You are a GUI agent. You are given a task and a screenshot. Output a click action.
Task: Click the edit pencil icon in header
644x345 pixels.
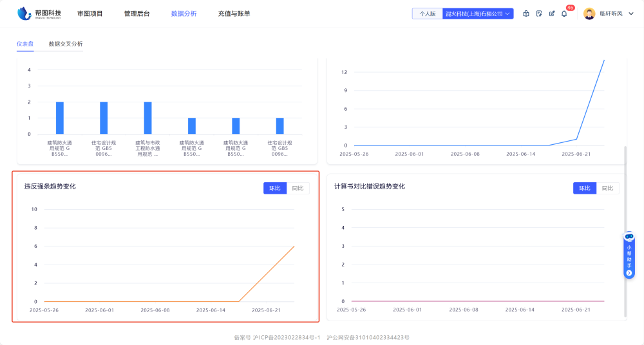point(552,14)
